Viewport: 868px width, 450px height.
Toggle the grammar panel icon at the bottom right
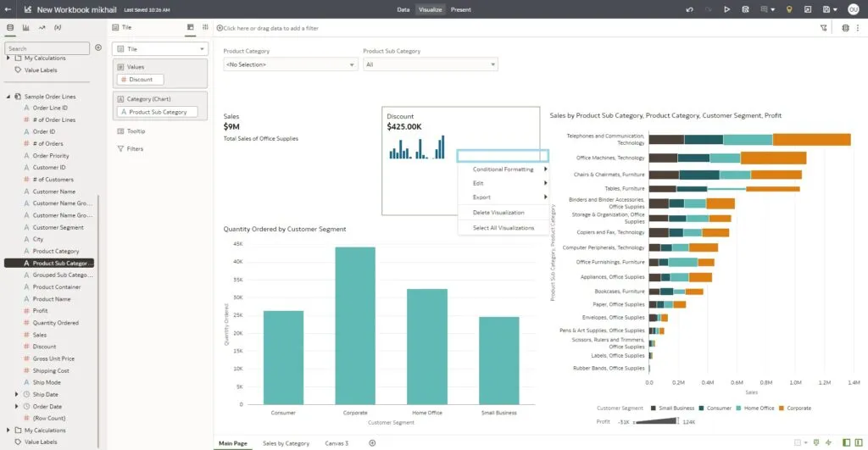[858, 442]
